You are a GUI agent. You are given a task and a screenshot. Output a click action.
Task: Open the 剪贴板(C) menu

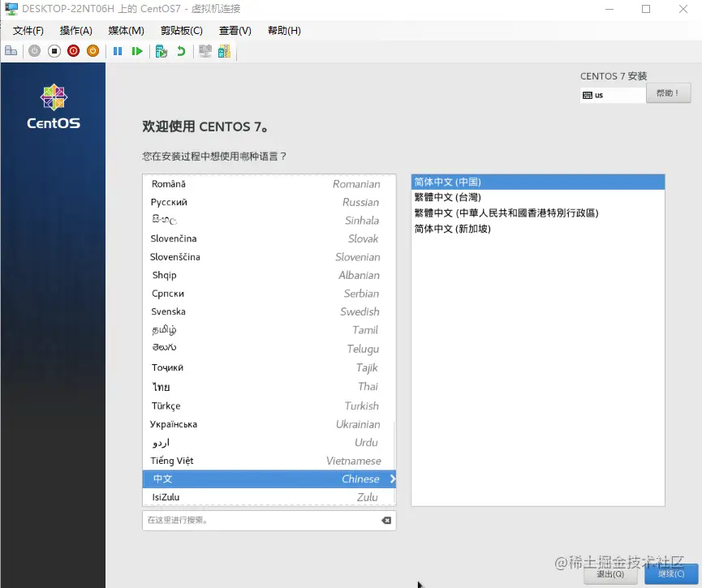pyautogui.click(x=180, y=30)
